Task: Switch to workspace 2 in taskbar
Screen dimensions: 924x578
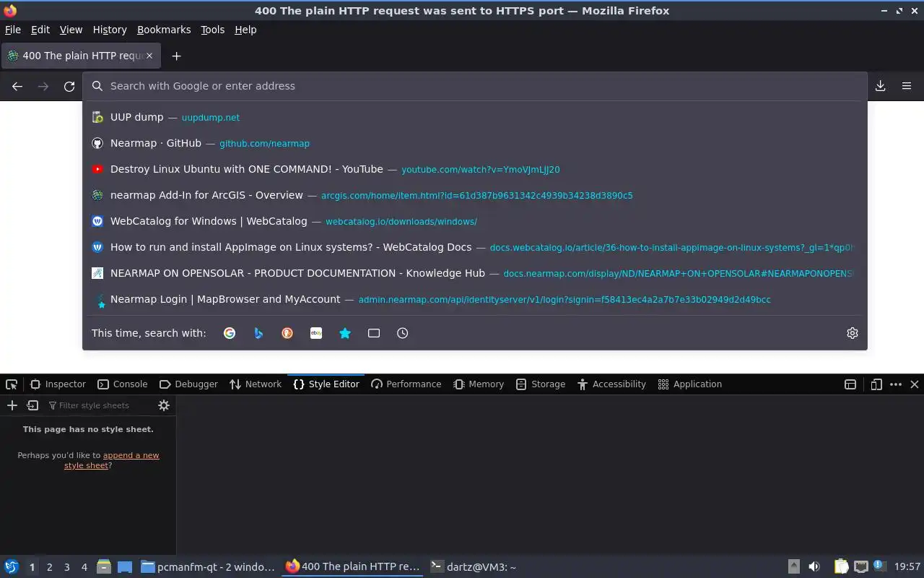Action: 49,567
